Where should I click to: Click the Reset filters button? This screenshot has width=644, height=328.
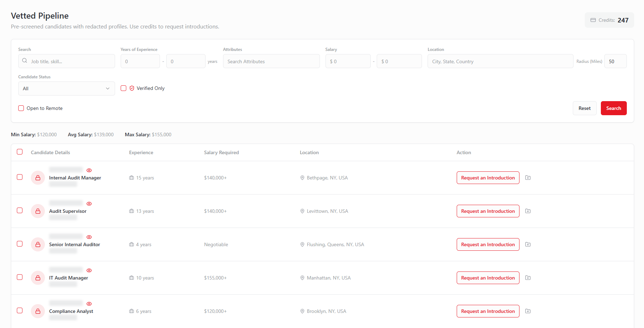click(584, 108)
